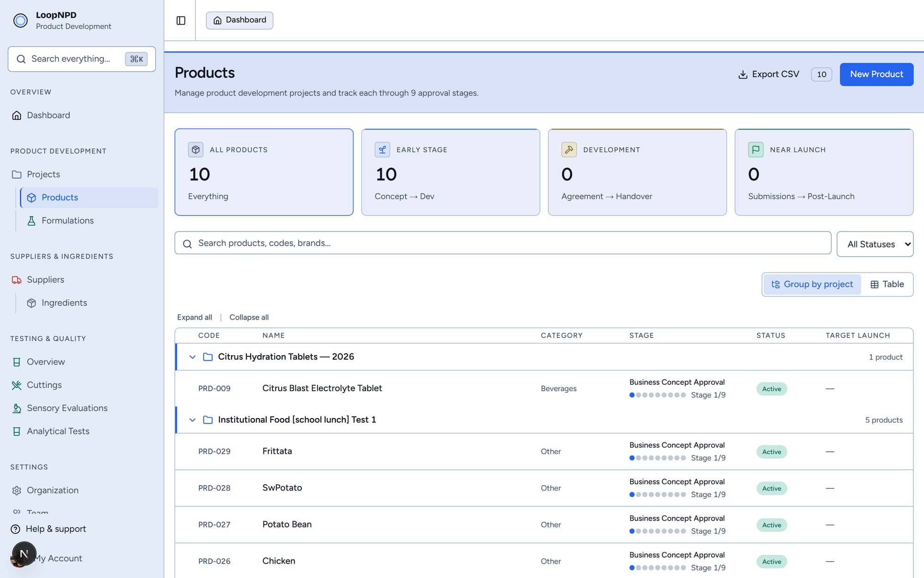Viewport: 924px width, 578px height.
Task: Click the Export CSV download icon
Action: point(742,74)
